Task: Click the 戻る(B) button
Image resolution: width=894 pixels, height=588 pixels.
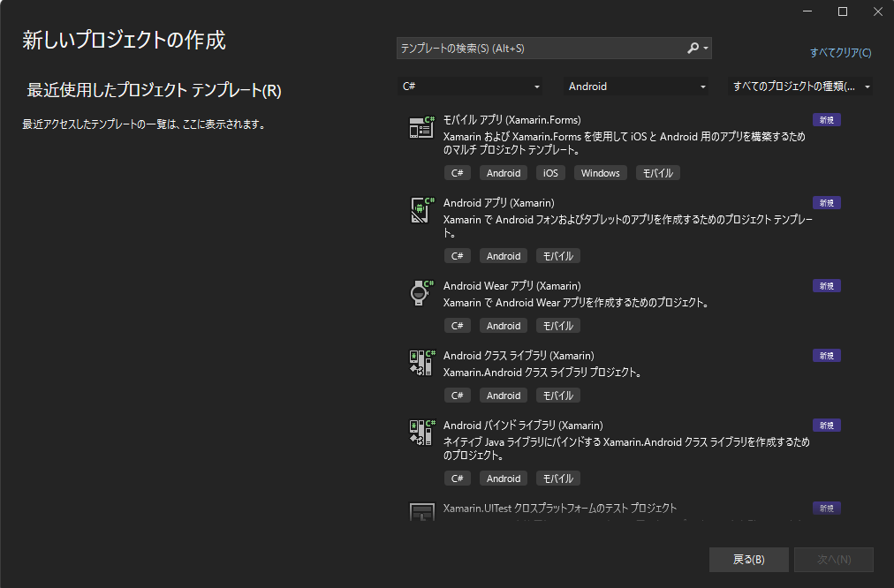Action: pyautogui.click(x=748, y=560)
